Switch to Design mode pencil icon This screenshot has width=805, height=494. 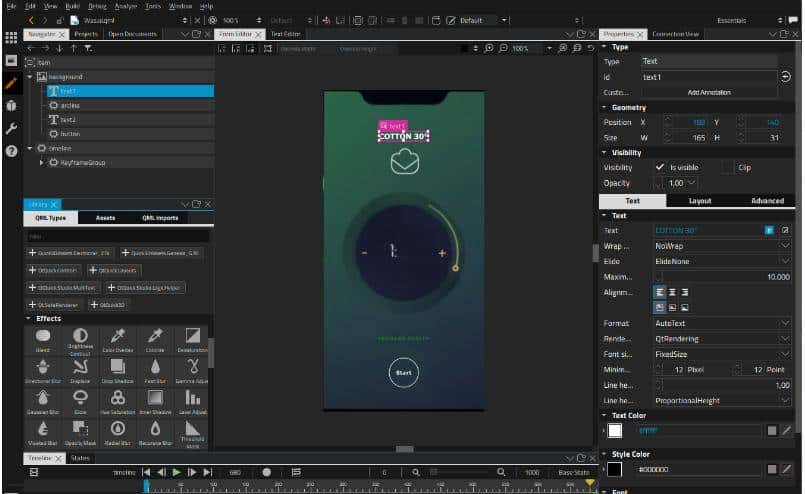(x=11, y=83)
